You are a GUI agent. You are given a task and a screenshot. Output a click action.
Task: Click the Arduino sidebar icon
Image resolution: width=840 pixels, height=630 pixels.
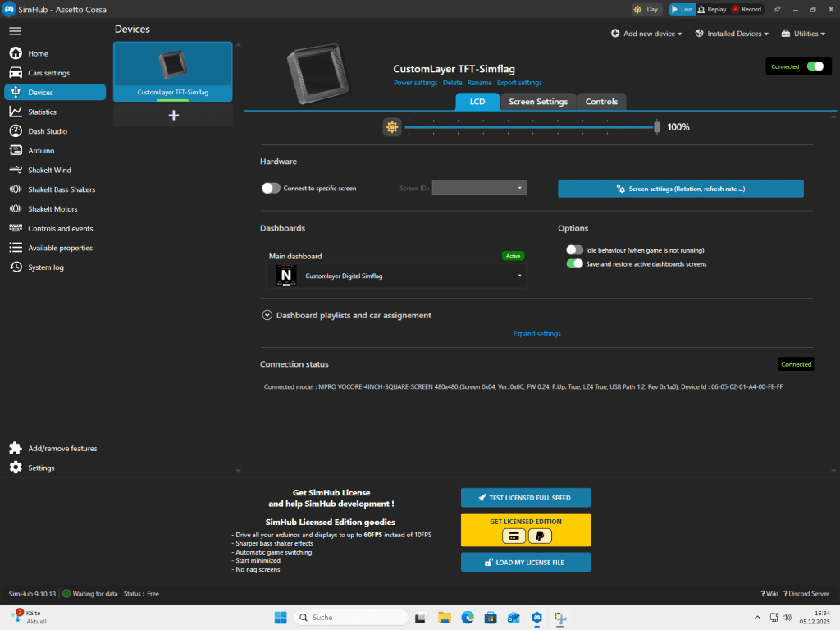16,151
